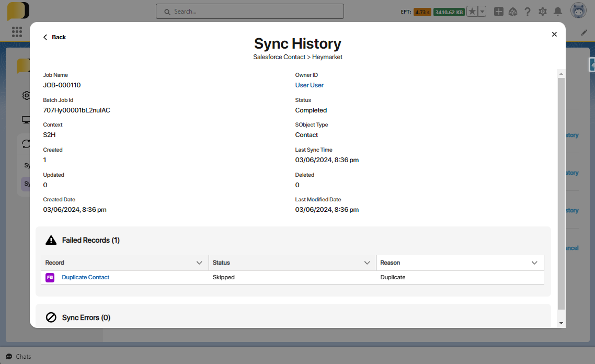Expand the Record column menu
595x364 pixels.
click(199, 263)
